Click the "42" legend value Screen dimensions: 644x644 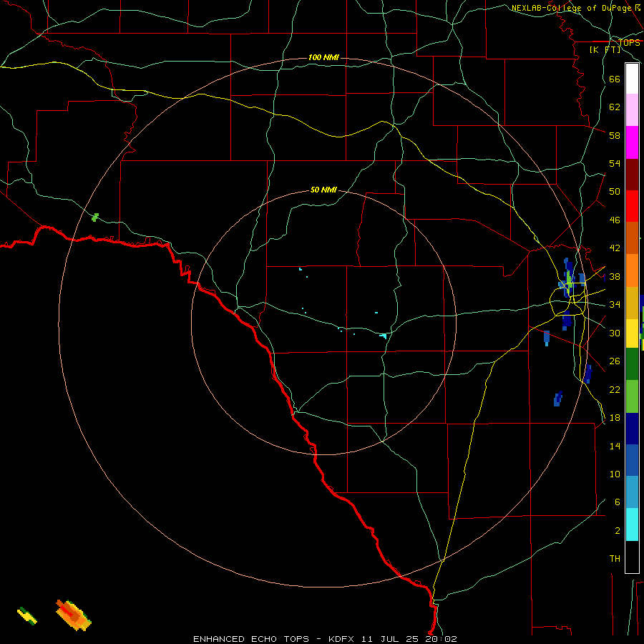pos(615,248)
